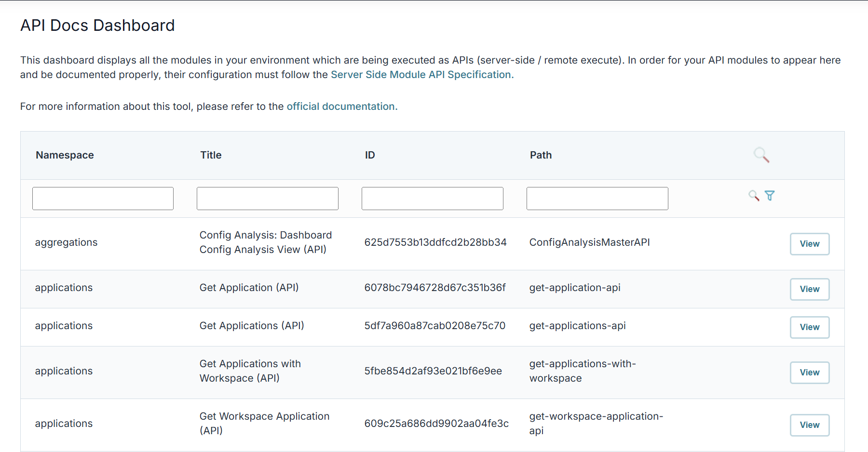This screenshot has height=452, width=868.
Task: View the get-application-api module
Action: [x=810, y=289]
